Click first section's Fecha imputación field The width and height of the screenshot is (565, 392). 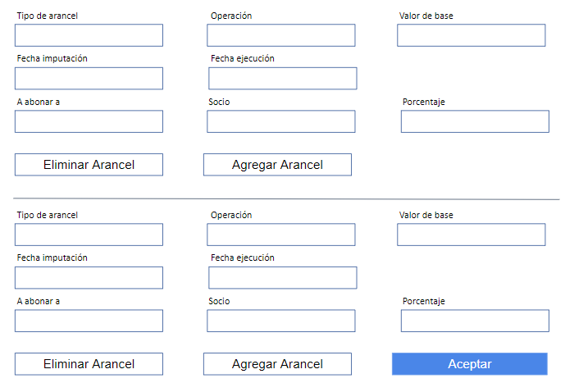[x=89, y=78]
